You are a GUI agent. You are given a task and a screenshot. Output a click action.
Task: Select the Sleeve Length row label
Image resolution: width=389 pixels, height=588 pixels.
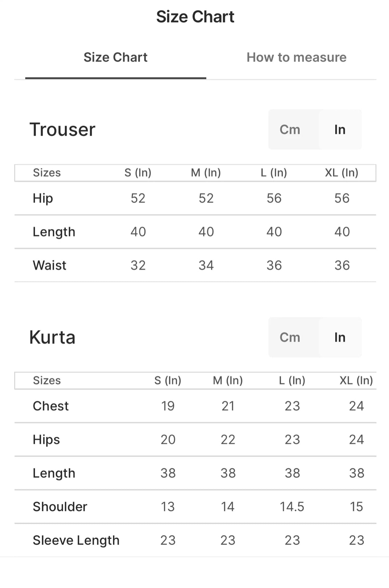coord(76,540)
